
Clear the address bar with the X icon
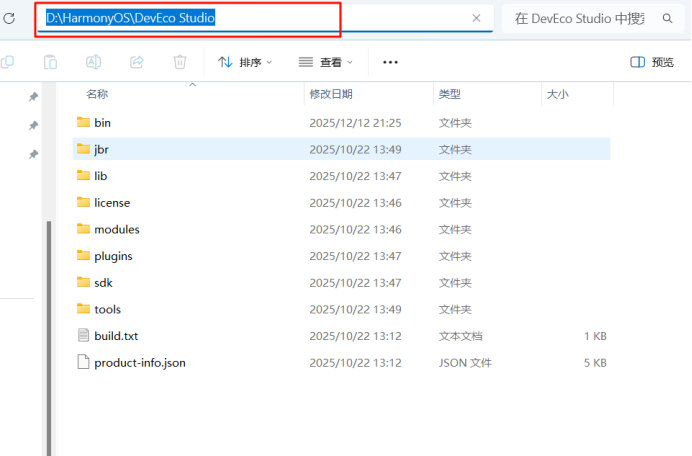pyautogui.click(x=476, y=18)
